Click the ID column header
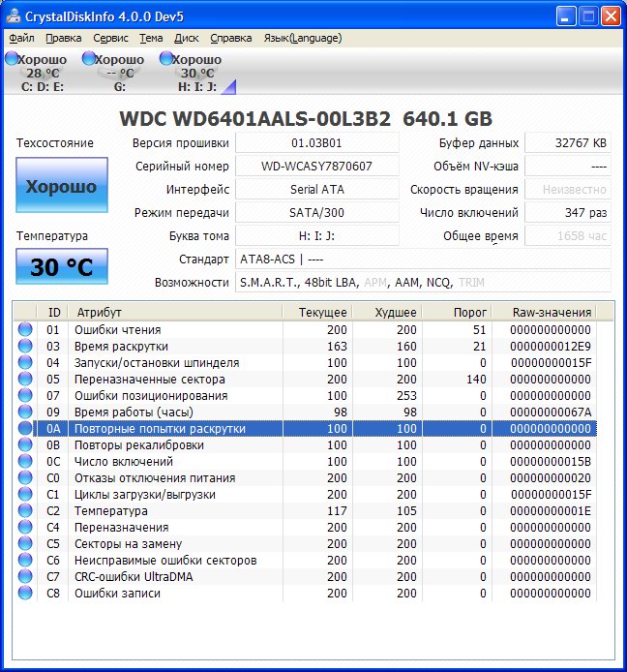This screenshot has height=672, width=627. (x=52, y=312)
